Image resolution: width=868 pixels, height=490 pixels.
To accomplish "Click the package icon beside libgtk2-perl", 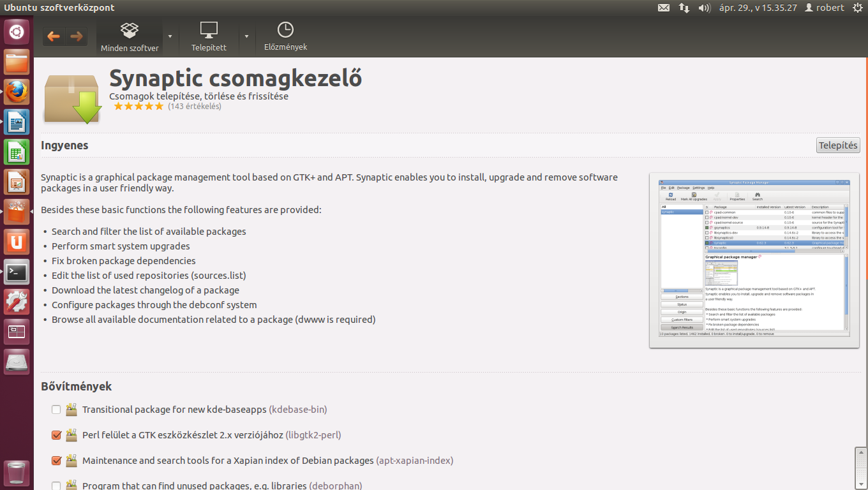I will 71,435.
